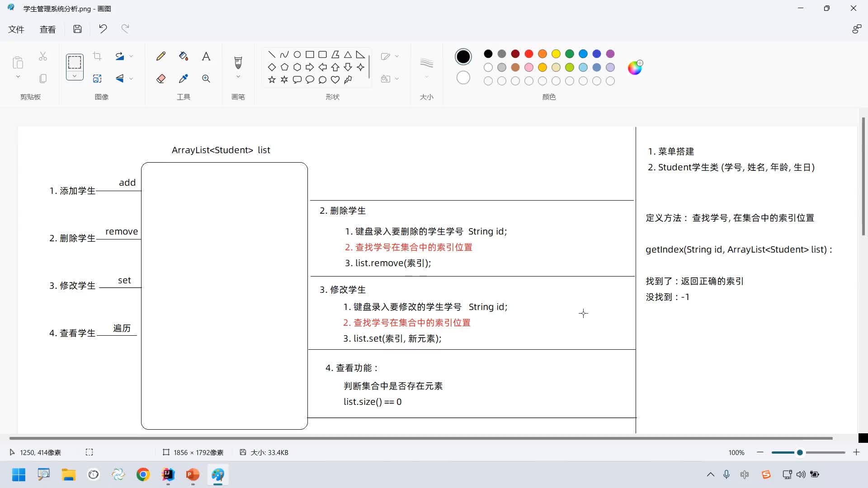Click the rectangular Selection tool
The image size is (868, 488).
coord(75,62)
